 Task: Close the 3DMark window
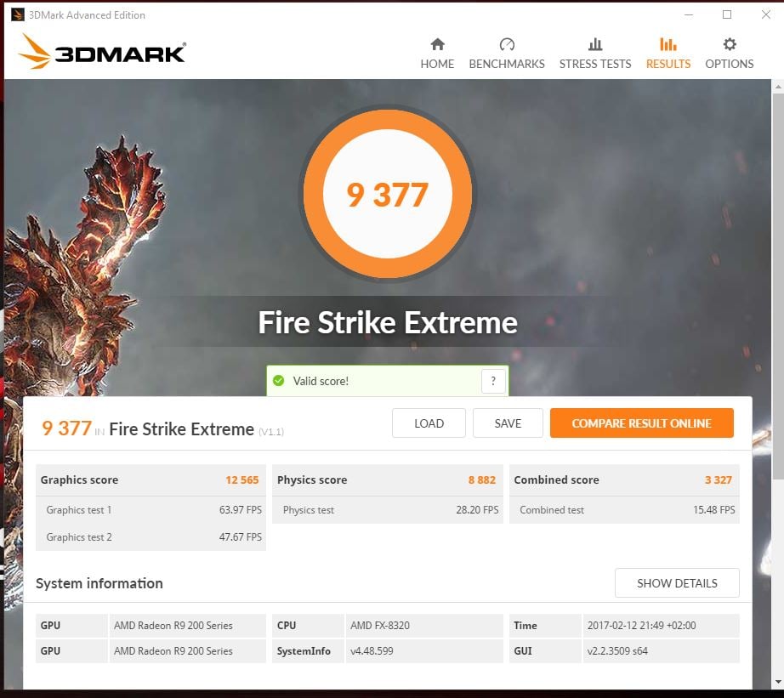[766, 14]
